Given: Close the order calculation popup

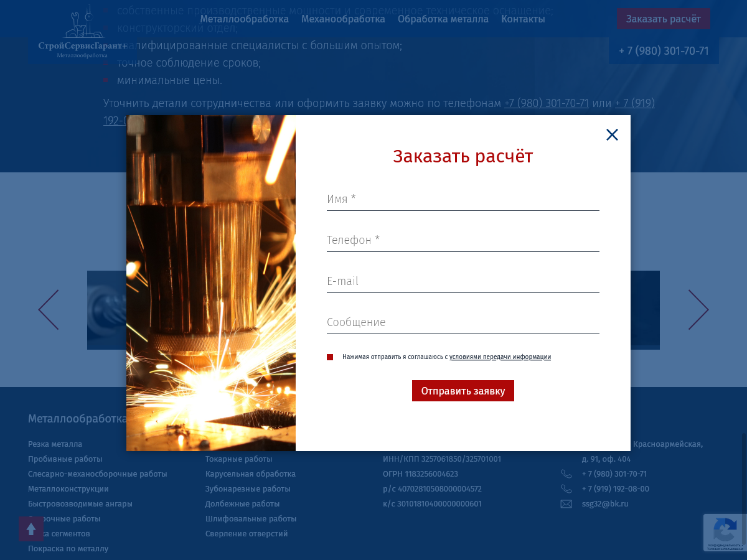Looking at the screenshot, I should point(612,135).
